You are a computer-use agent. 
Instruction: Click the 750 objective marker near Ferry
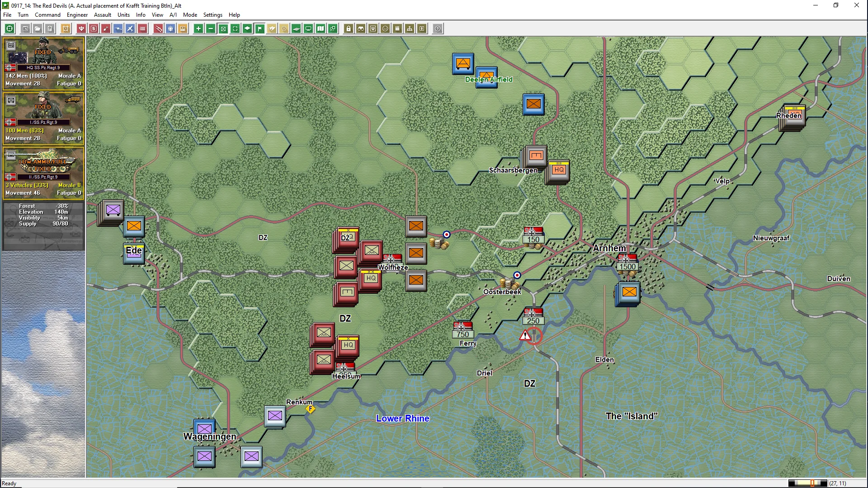point(462,330)
